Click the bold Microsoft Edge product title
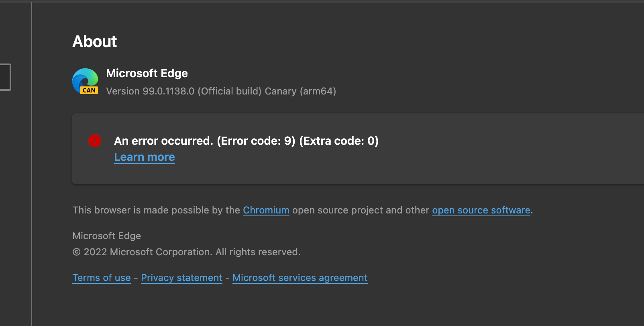 [147, 73]
